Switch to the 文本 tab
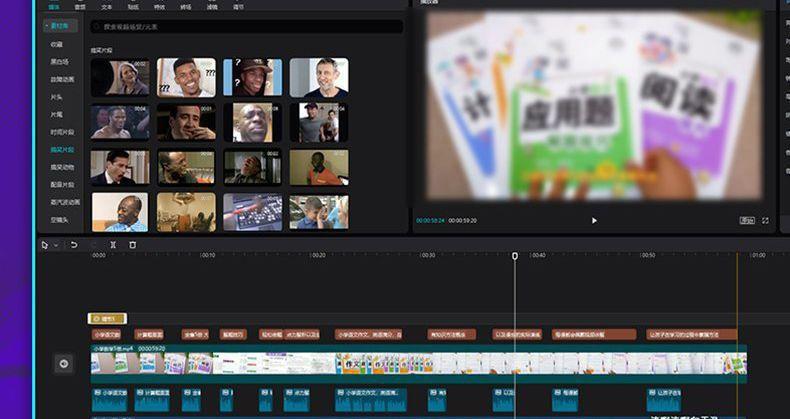 click(x=107, y=6)
